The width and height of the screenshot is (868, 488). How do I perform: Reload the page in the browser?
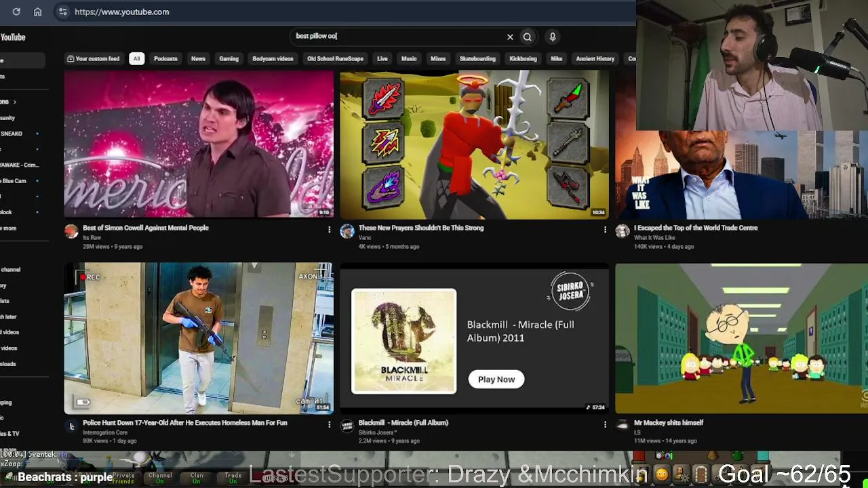(16, 12)
